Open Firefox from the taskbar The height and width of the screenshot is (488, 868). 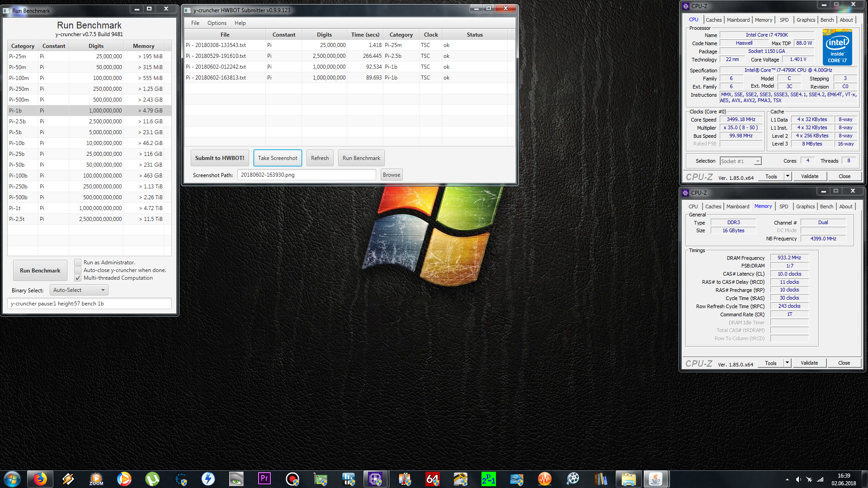point(40,479)
